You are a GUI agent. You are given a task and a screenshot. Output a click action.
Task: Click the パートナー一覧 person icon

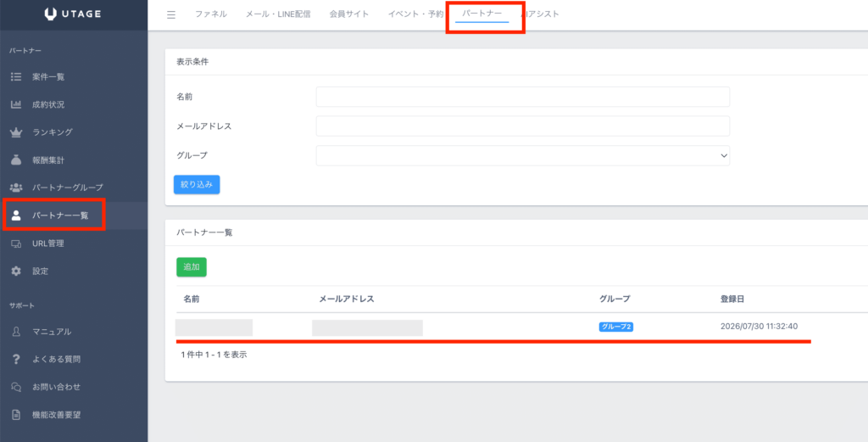point(16,215)
